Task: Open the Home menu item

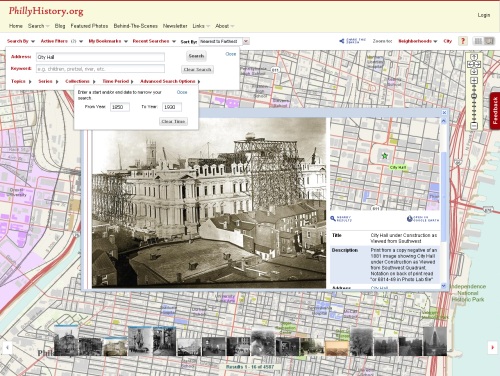Action: click(16, 26)
